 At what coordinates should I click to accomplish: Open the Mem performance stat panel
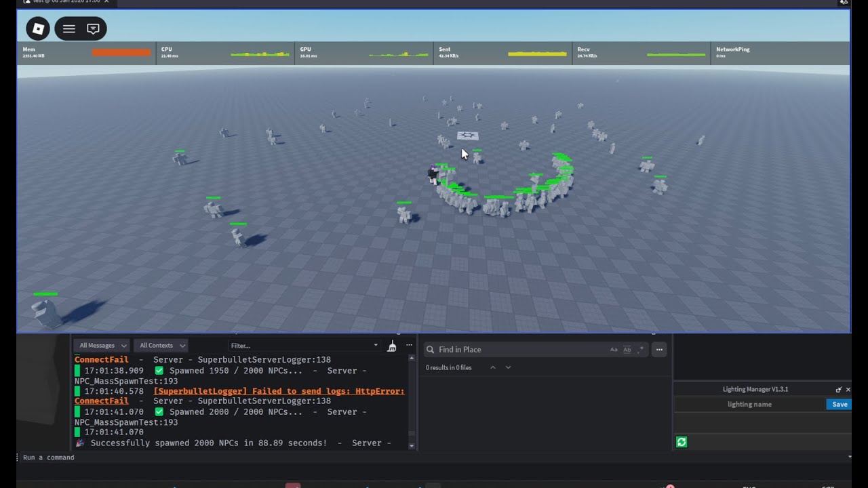click(86, 53)
